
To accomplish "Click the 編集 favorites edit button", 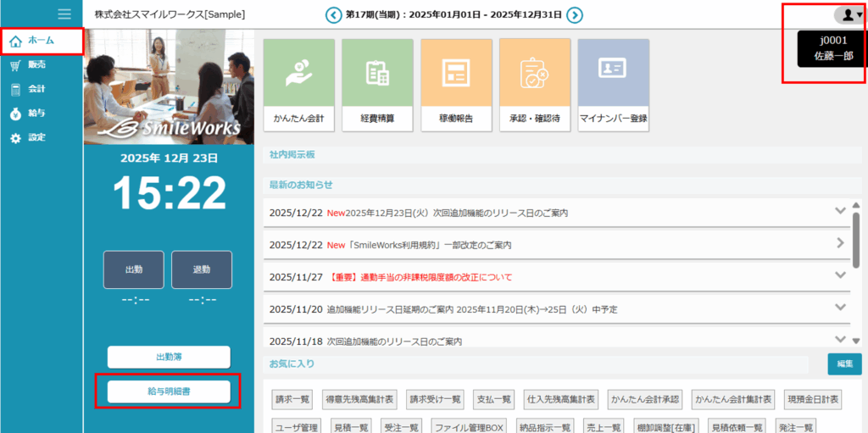I will pos(844,364).
